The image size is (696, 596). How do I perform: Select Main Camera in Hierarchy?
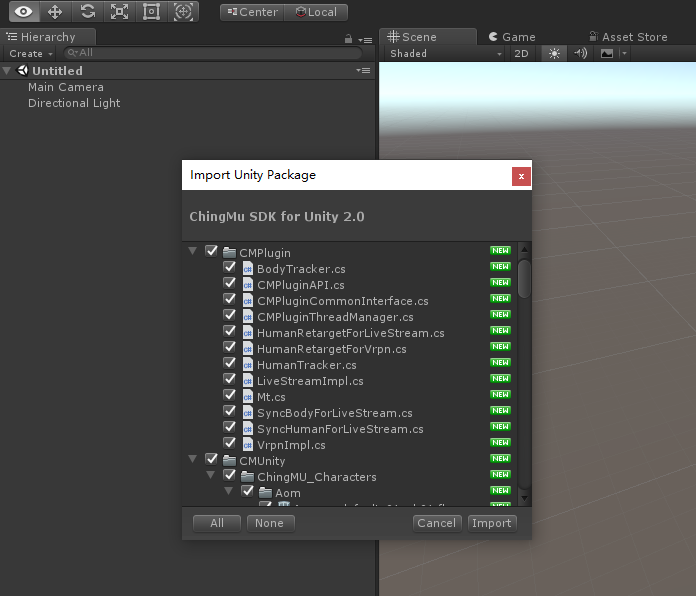[66, 87]
